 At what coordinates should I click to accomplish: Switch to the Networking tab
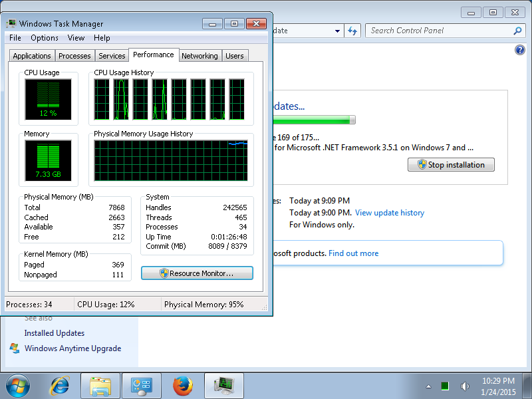(199, 56)
